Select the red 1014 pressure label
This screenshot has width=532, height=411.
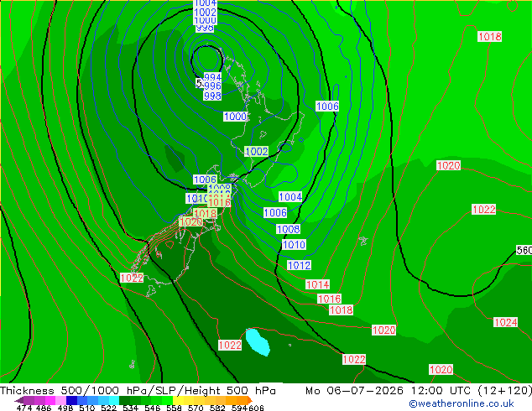317,284
